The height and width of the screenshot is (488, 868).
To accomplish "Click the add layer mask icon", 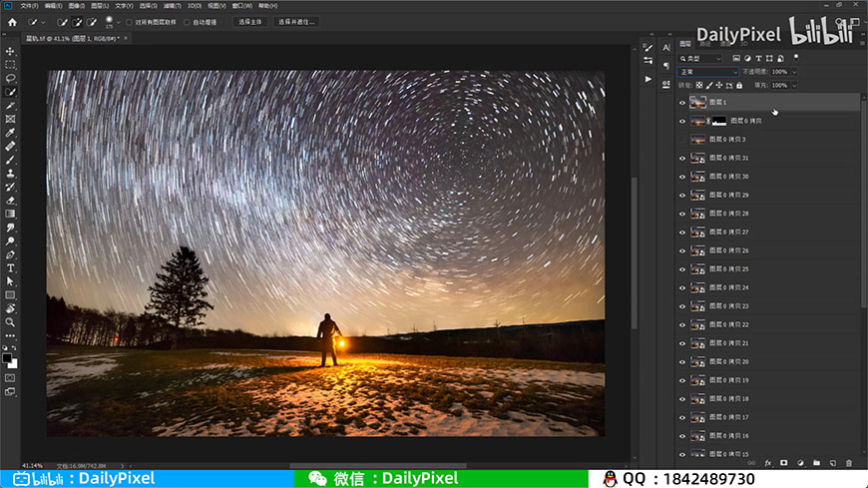I will tap(784, 463).
